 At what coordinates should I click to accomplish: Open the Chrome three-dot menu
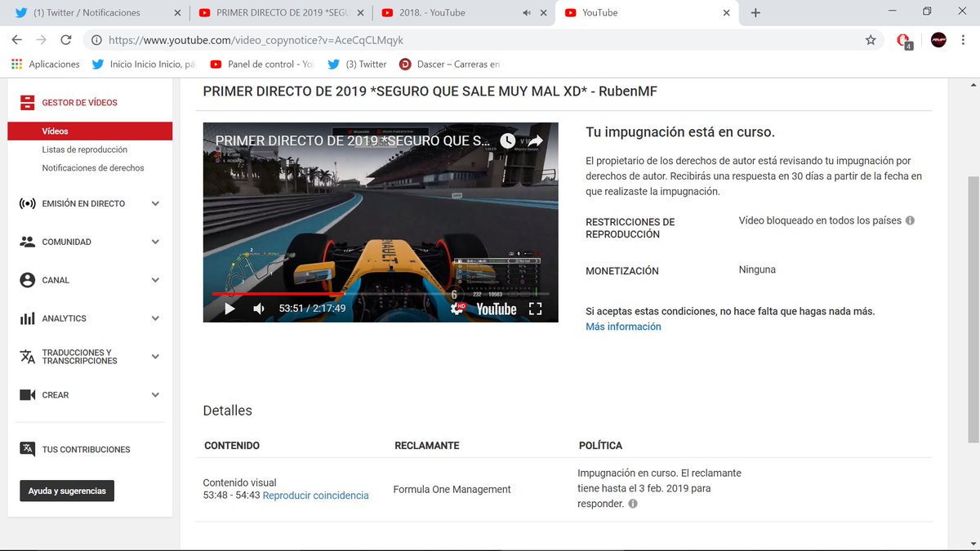(964, 39)
